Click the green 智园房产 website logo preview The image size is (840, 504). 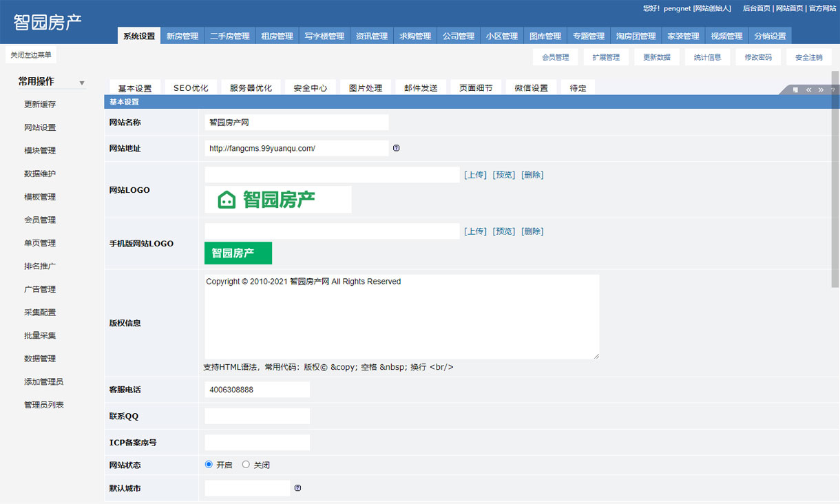(277, 200)
